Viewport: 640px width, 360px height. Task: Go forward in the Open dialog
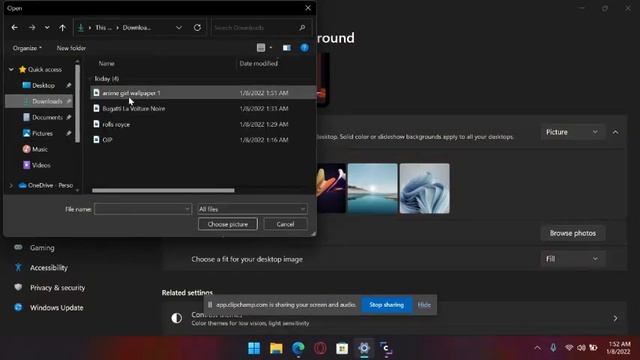coord(31,27)
